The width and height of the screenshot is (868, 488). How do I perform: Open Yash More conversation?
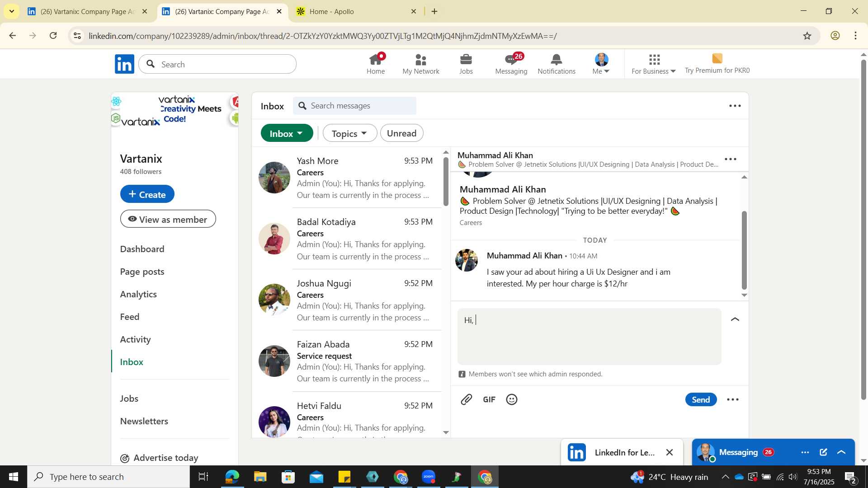point(347,178)
